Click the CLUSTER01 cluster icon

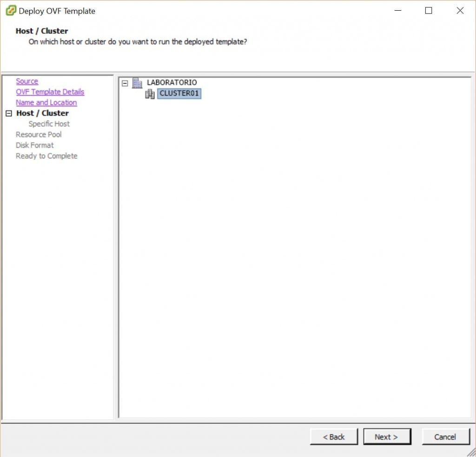coord(150,94)
